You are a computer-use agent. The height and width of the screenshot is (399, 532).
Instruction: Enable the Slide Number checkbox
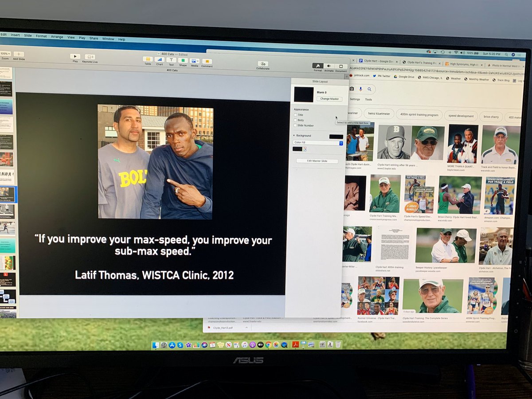(296, 125)
